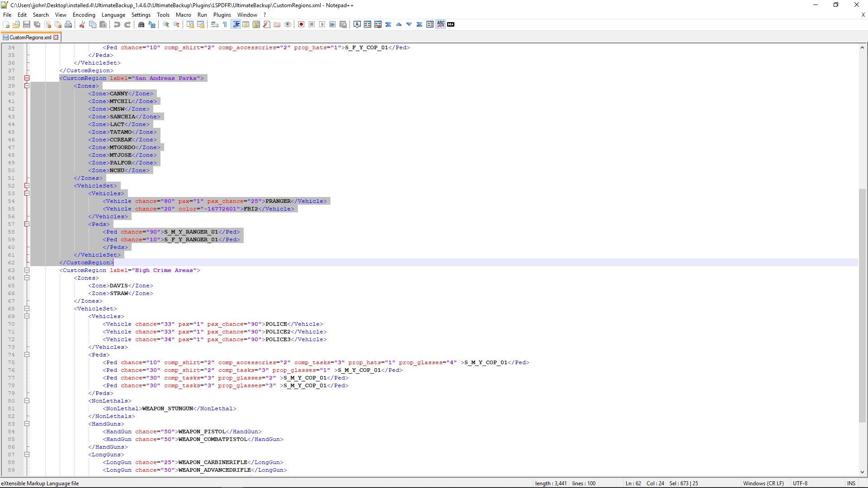Close the CustomRegions.xml tab

[56, 38]
